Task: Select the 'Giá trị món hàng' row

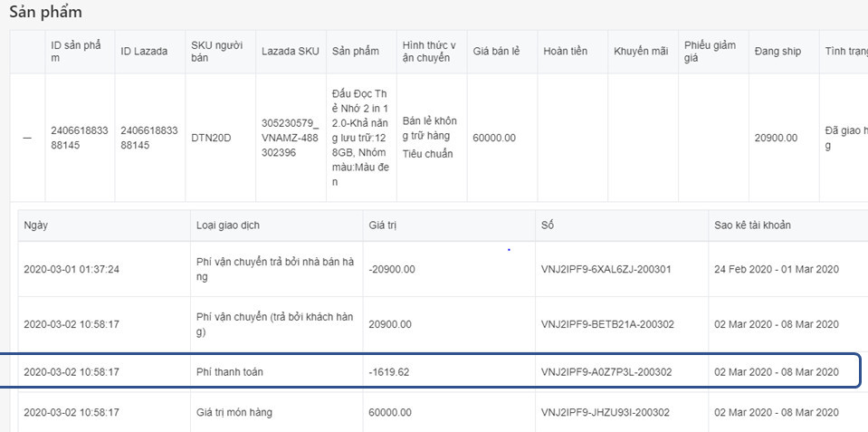Action: 234,413
